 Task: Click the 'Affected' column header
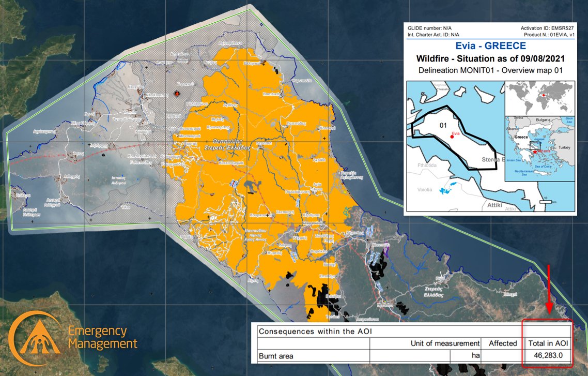503,343
